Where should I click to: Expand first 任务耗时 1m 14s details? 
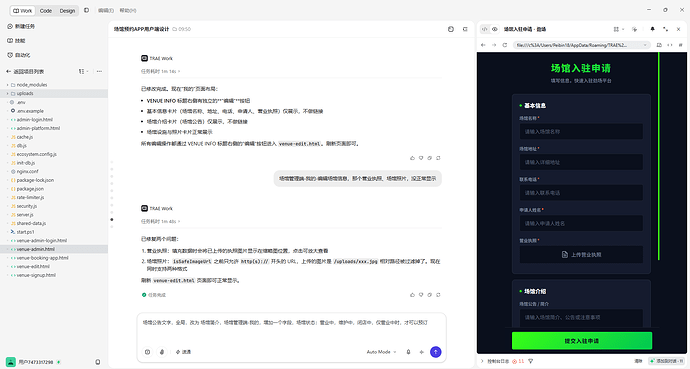click(x=161, y=71)
